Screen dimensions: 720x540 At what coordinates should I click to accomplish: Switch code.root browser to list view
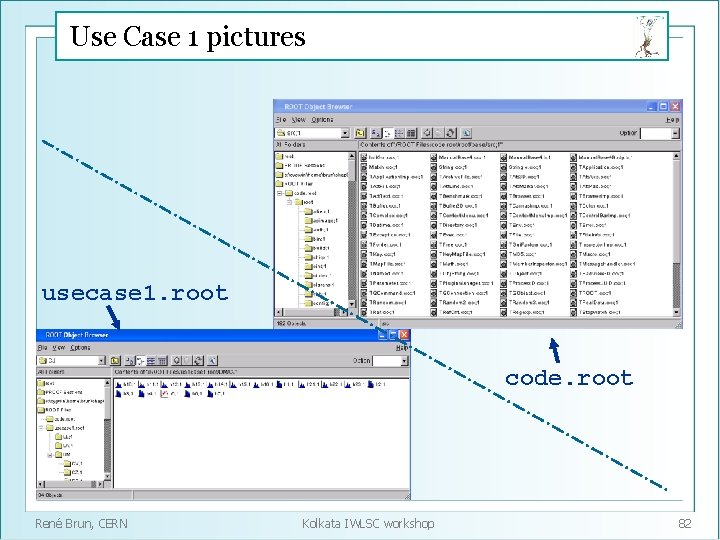[399, 133]
